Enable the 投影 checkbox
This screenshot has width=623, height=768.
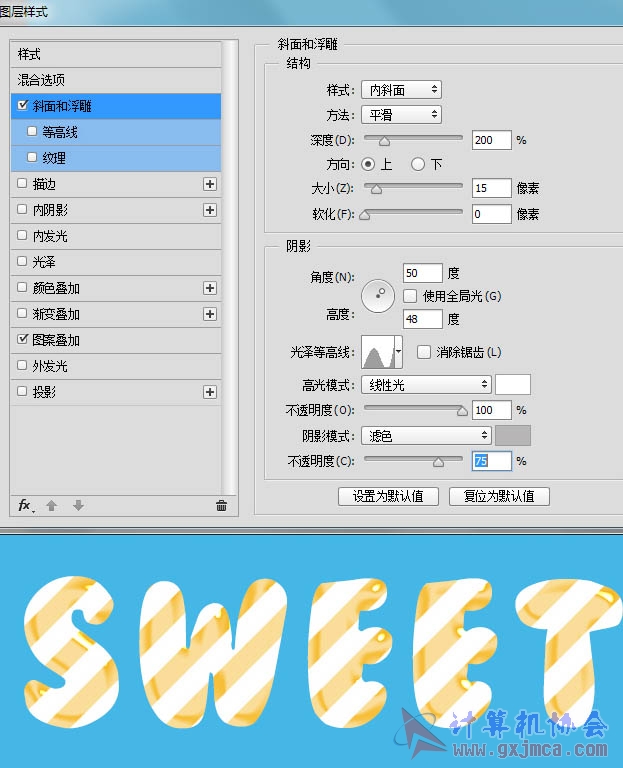pyautogui.click(x=22, y=391)
